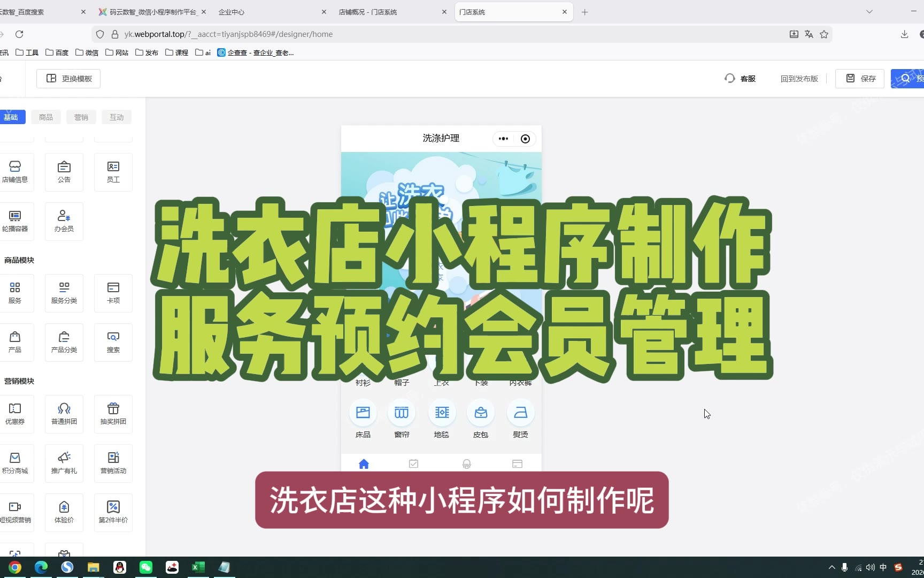Open the 客服 customer service link
The width and height of the screenshot is (924, 578).
click(x=741, y=79)
